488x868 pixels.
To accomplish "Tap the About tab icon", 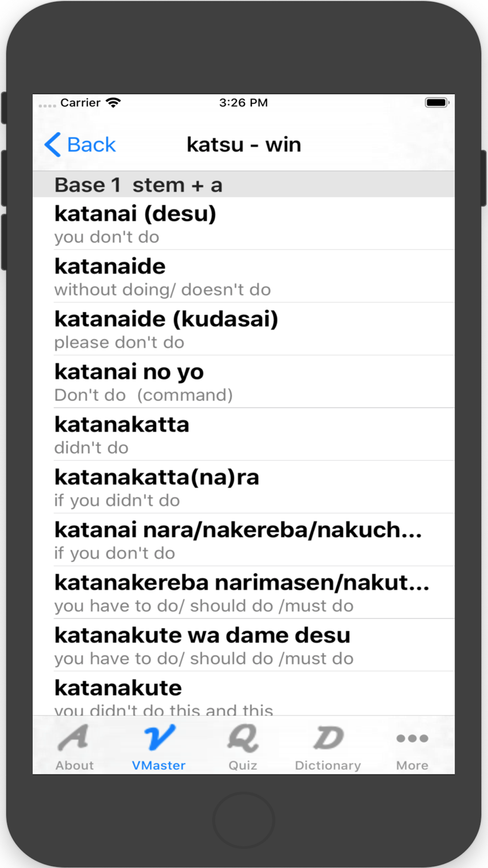I will [74, 738].
